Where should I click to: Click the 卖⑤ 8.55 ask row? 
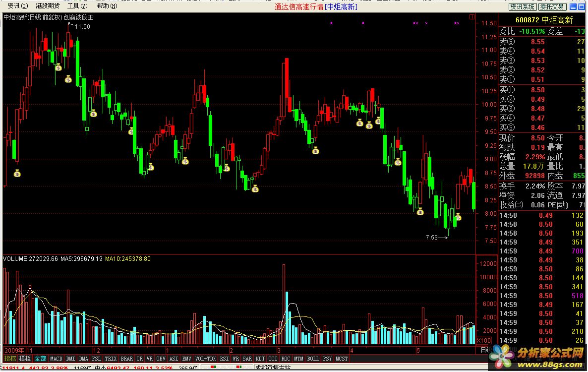[541, 42]
